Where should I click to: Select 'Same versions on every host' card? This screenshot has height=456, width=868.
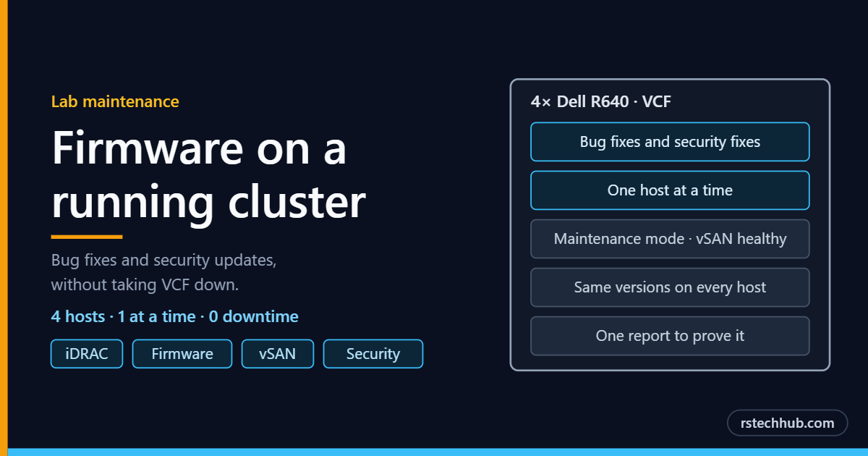click(670, 287)
